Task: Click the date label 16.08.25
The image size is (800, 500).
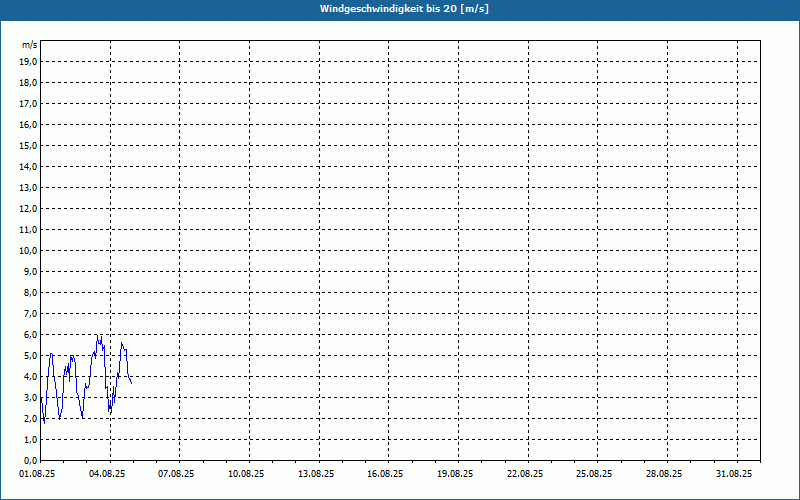Action: click(385, 474)
